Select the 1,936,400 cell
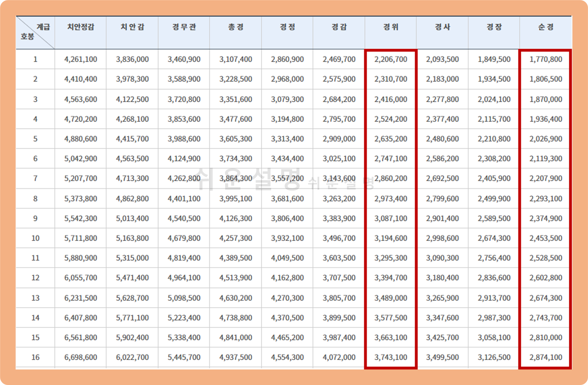This screenshot has width=588, height=385. [546, 119]
